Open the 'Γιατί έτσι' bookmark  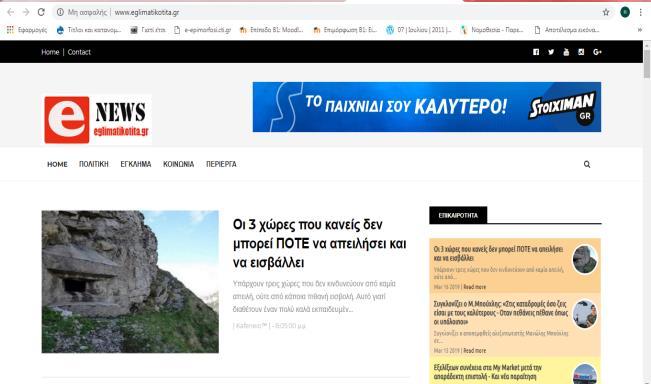coord(148,30)
